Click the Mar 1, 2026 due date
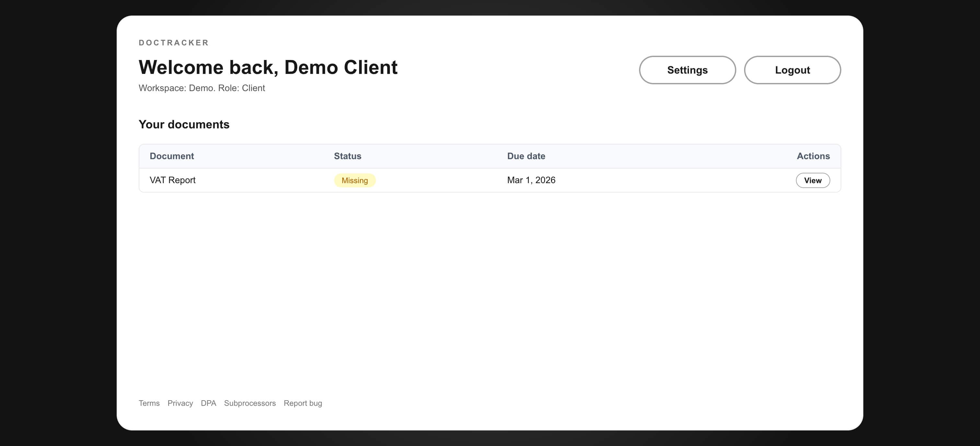This screenshot has width=980, height=446. click(531, 180)
